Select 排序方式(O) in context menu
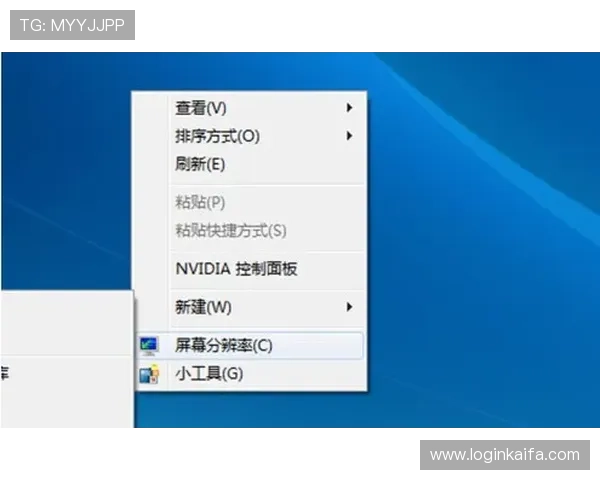600x480 pixels. [217, 135]
